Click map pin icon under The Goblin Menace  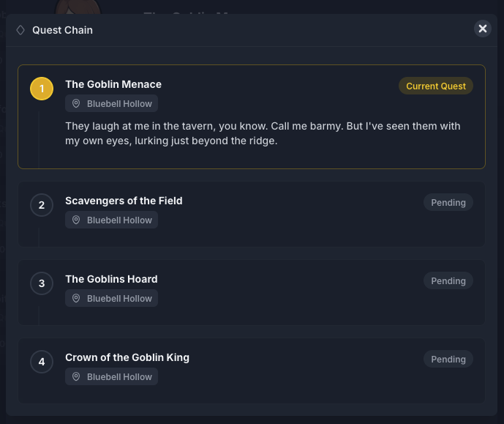pos(76,104)
